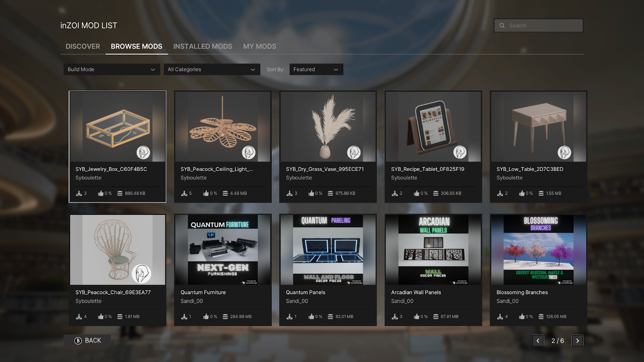Open the INSTALLED MODS tab

pos(203,46)
